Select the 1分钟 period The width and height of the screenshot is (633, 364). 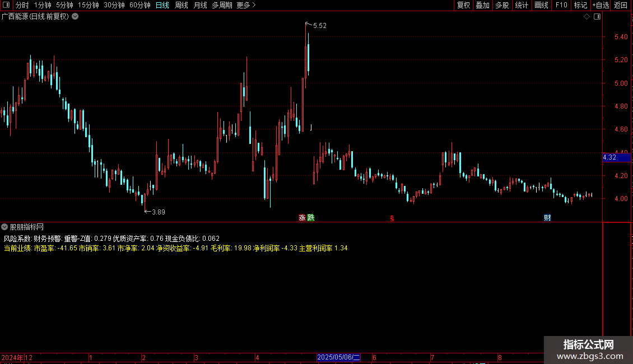pyautogui.click(x=43, y=5)
